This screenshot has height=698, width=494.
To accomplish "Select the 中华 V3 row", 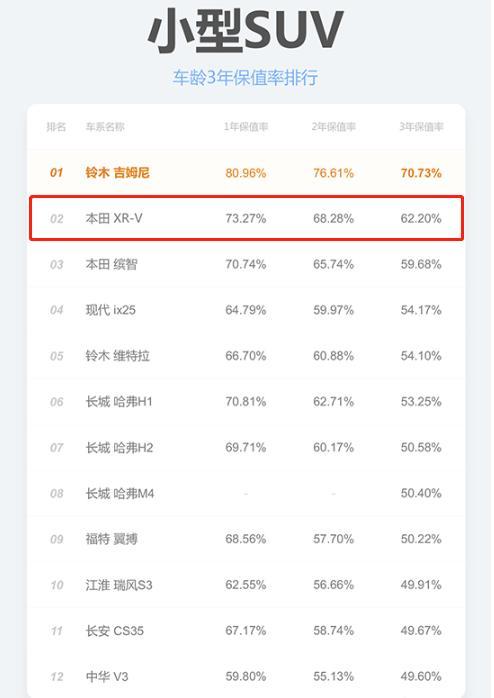I will click(x=247, y=676).
